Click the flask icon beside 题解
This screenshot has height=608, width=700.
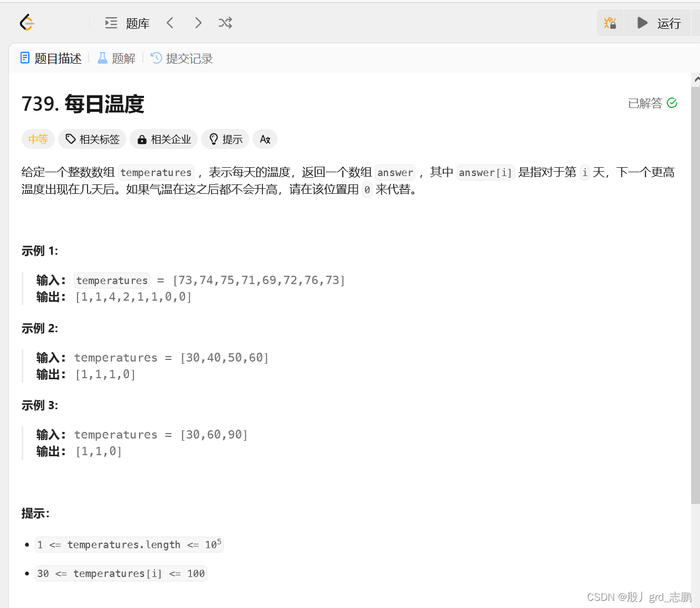click(x=101, y=58)
